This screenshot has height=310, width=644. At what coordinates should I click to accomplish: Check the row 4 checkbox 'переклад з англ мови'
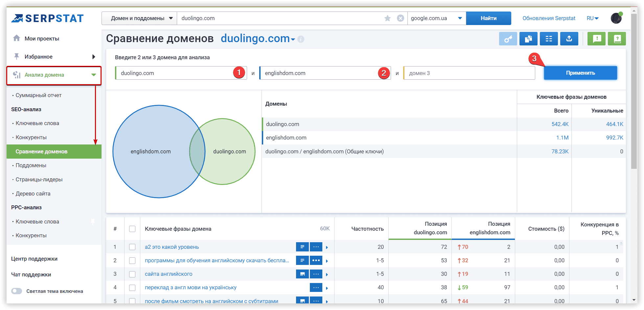click(132, 287)
